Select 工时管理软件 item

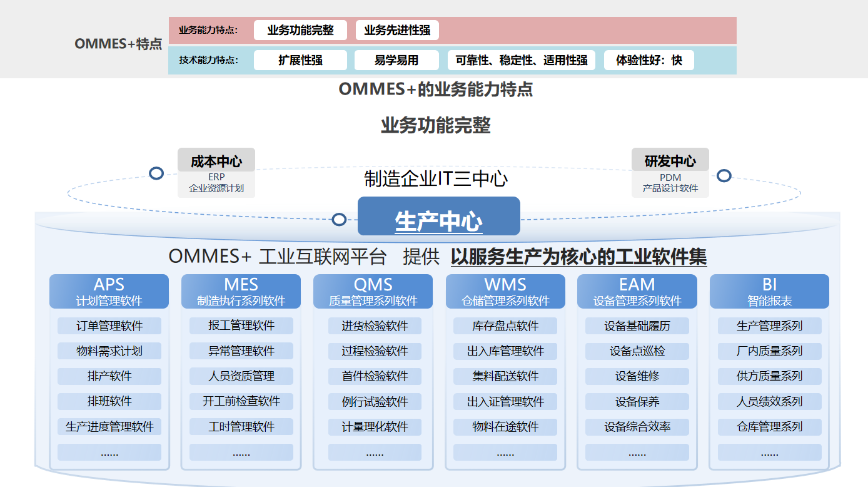[x=241, y=427]
